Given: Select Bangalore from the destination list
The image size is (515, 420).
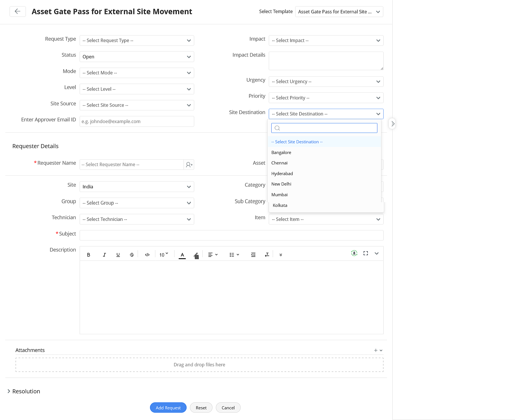Looking at the screenshot, I should pos(281,152).
